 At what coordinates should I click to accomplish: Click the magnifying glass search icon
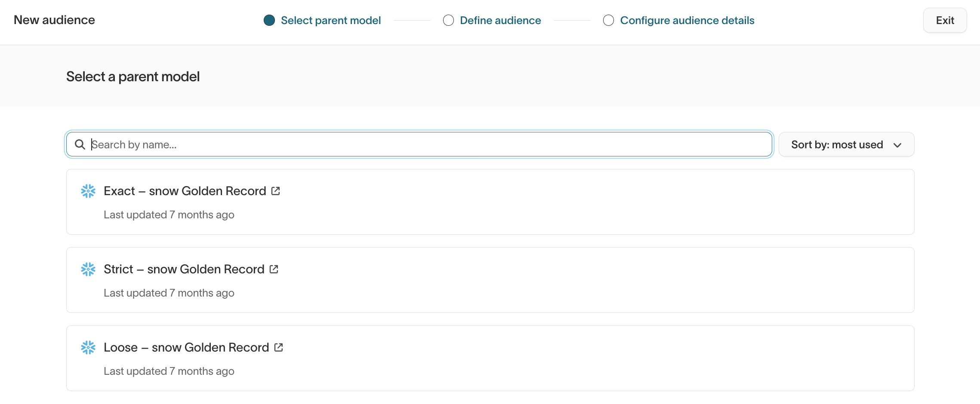point(80,144)
